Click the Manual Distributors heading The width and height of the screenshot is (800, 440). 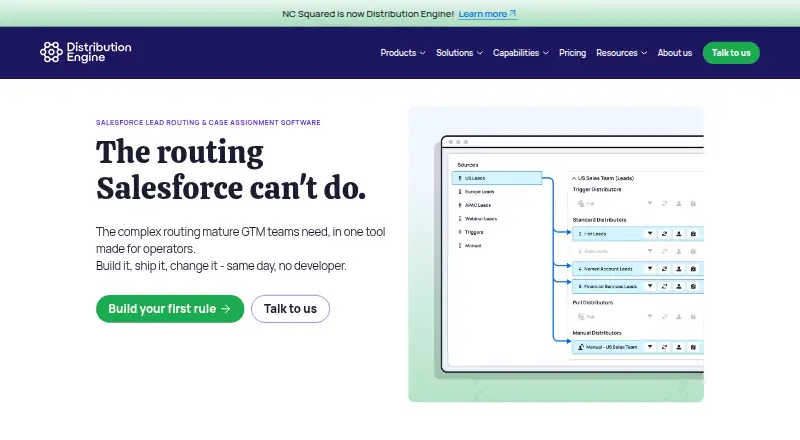click(x=597, y=333)
